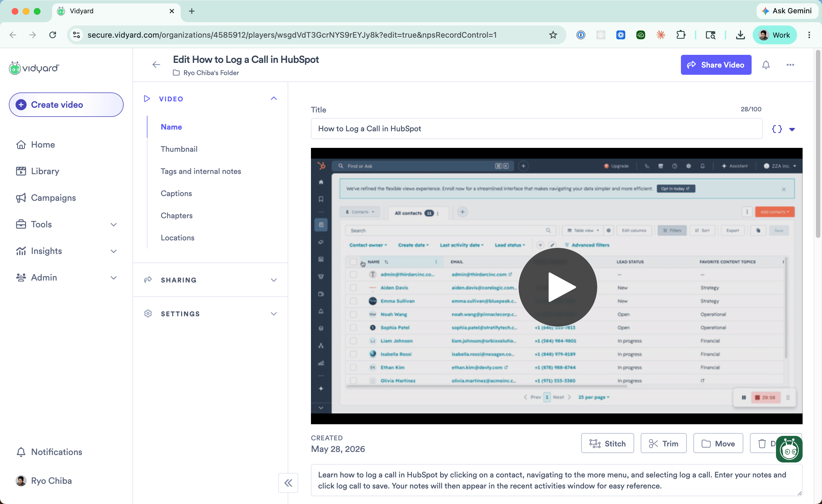This screenshot has height=504, width=822.
Task: Click the Share Video button
Action: tap(716, 65)
